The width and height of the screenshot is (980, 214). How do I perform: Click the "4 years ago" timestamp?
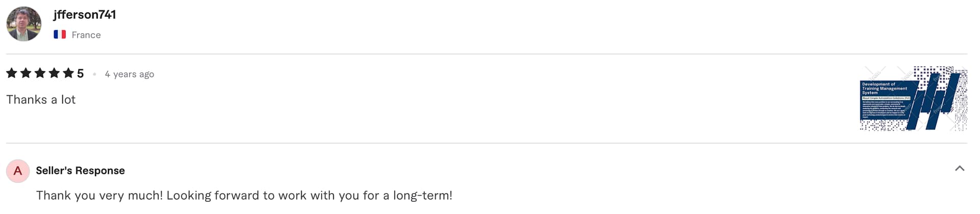129,74
